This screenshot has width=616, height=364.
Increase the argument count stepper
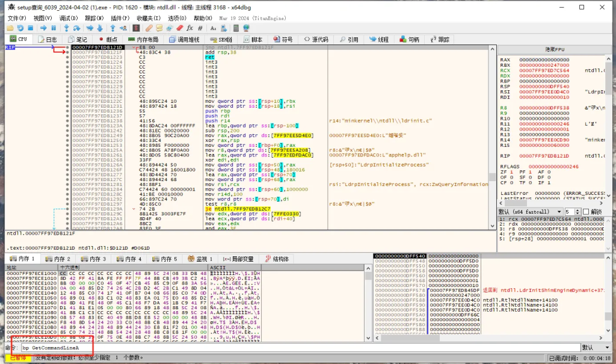pyautogui.click(x=577, y=210)
